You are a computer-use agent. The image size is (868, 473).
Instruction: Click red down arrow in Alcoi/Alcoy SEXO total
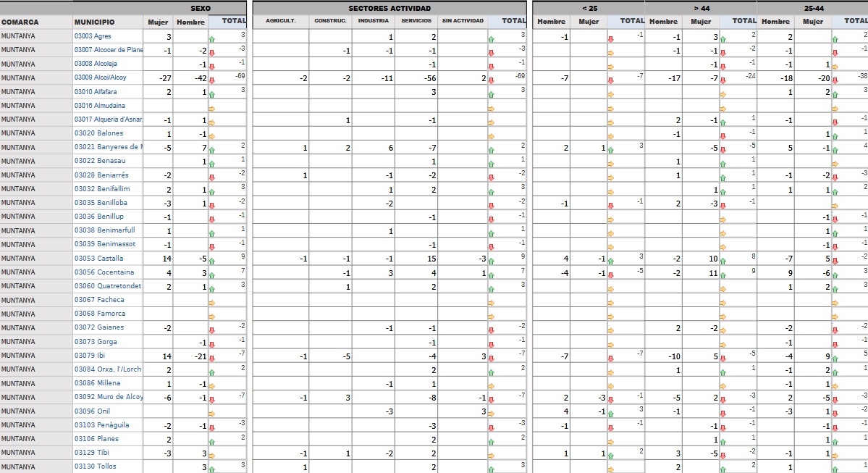[x=212, y=81]
